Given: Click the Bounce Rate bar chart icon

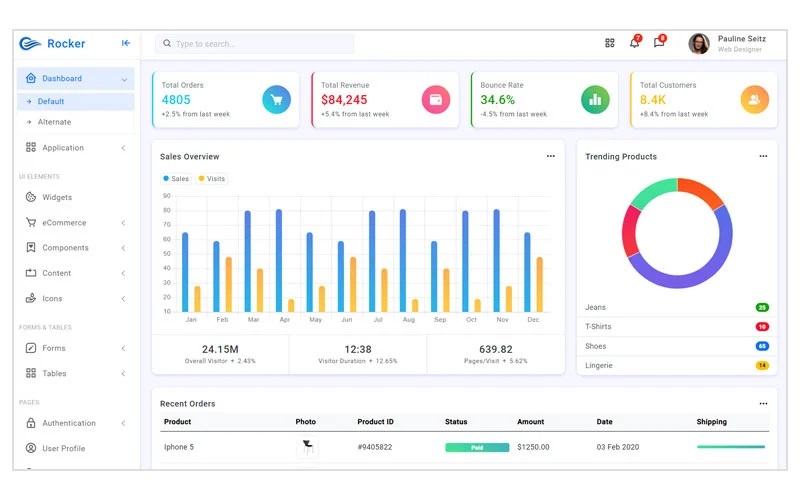Looking at the screenshot, I should [595, 99].
